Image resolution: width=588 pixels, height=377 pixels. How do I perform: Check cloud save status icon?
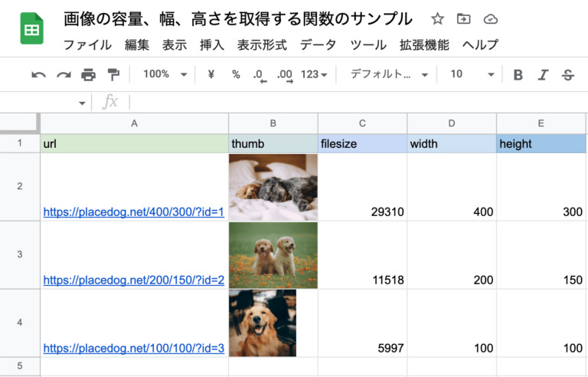[x=491, y=19]
